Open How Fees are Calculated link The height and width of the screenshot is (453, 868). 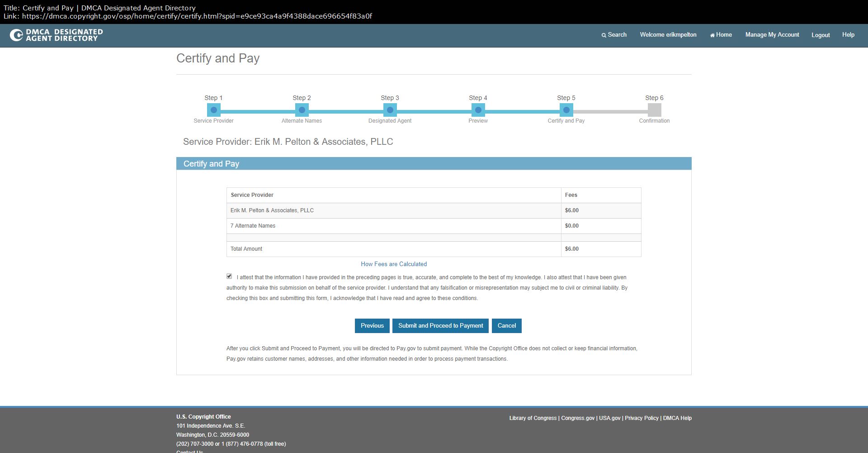[x=394, y=264]
